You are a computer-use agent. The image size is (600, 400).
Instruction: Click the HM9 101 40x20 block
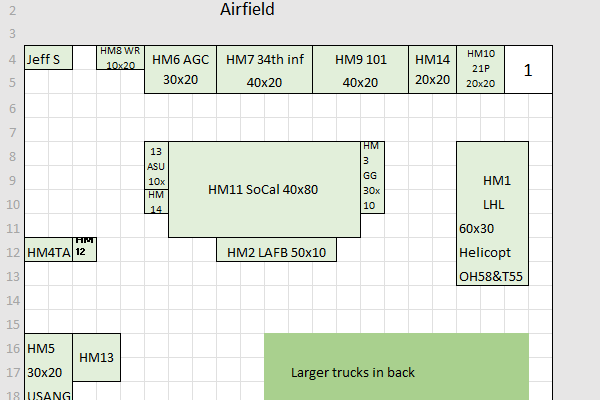[x=360, y=69]
